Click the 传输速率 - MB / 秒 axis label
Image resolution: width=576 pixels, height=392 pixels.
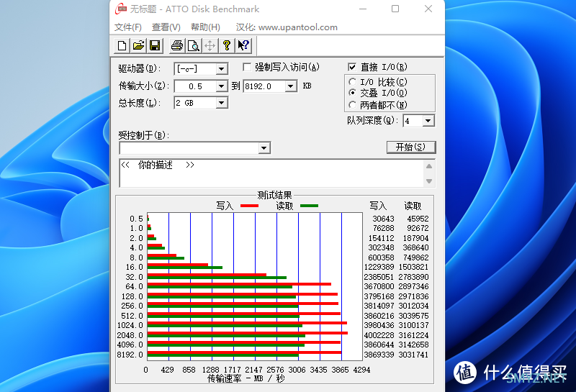246,378
